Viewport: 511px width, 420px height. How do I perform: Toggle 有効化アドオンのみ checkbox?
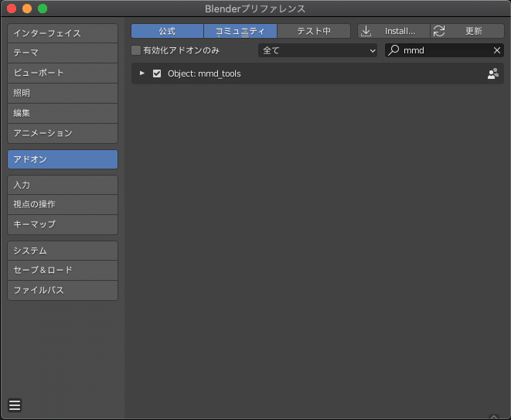coord(136,50)
